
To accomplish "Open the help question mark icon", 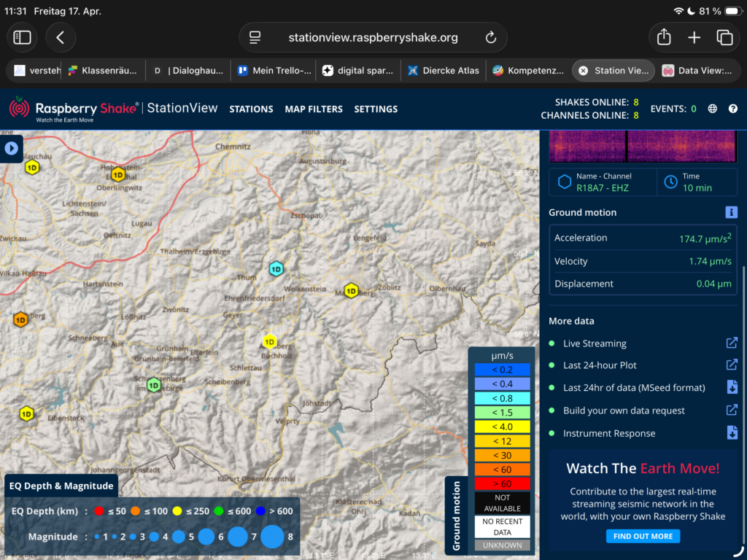I will pyautogui.click(x=733, y=109).
